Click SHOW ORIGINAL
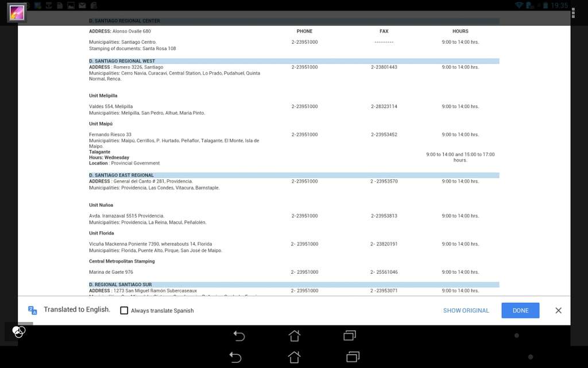588x368 pixels. [x=466, y=310]
